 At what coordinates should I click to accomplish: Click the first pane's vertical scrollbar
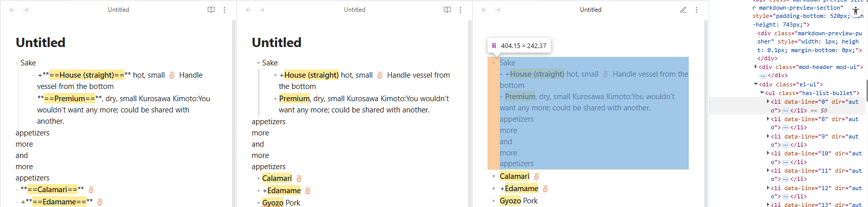click(234, 102)
